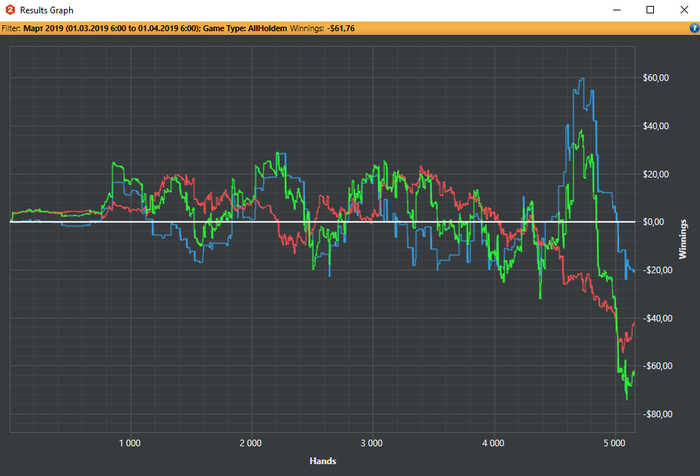Click the 3 000 hands axis label
Viewport: 700px width, 476px height.
coord(371,441)
